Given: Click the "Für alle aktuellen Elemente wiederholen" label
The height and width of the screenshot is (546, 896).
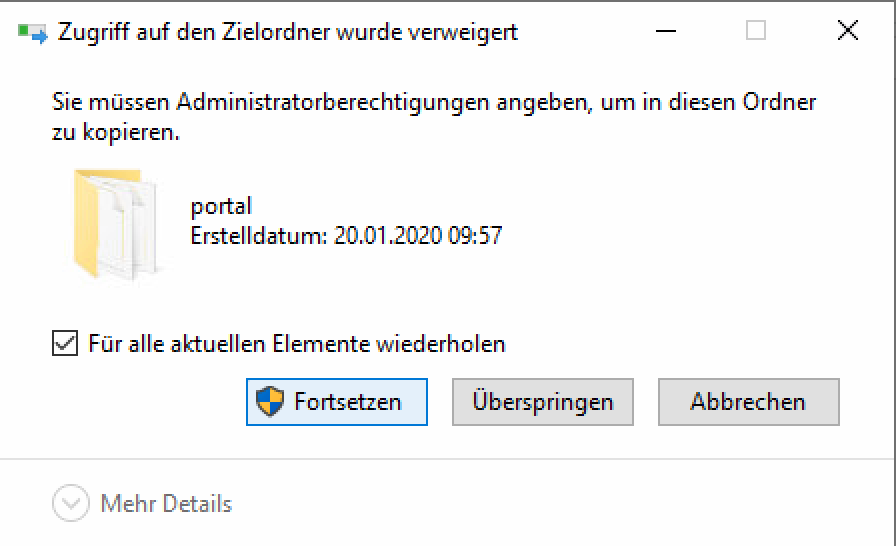Looking at the screenshot, I should (296, 344).
